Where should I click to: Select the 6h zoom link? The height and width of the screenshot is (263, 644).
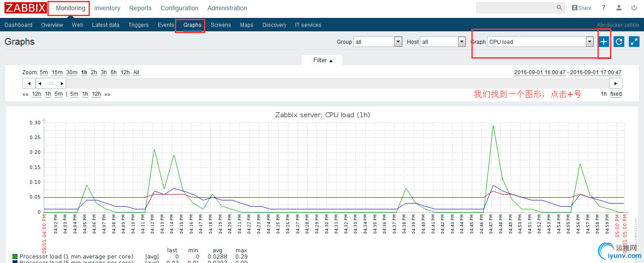[114, 72]
